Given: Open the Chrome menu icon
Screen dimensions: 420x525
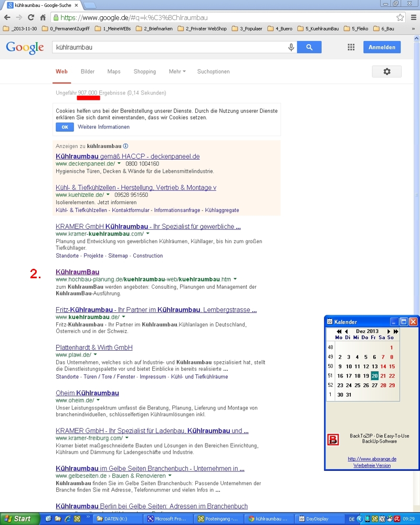Looking at the screenshot, I should coord(413,17).
